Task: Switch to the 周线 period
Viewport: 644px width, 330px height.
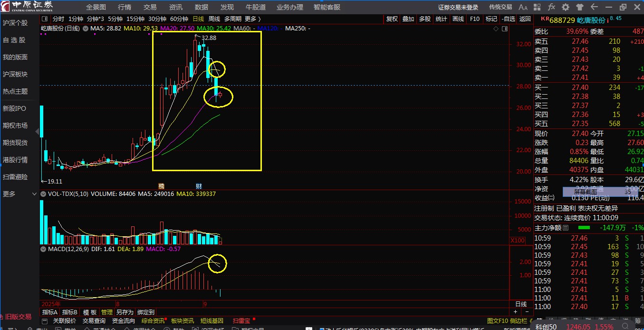Action: click(214, 19)
